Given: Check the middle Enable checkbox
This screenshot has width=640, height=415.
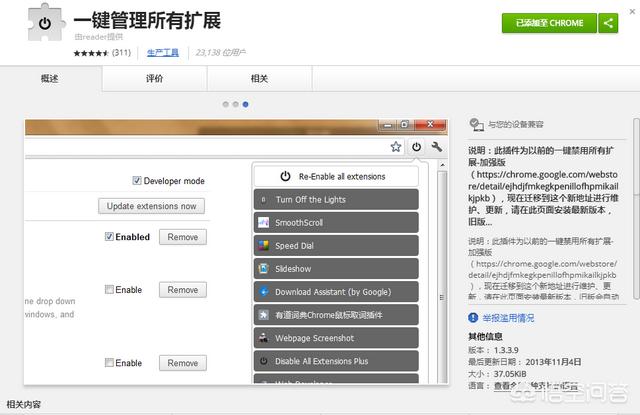Looking at the screenshot, I should [x=109, y=289].
